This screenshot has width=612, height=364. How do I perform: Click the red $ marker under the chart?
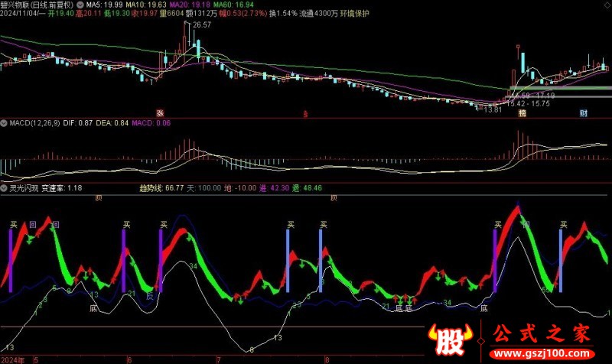tap(305, 114)
